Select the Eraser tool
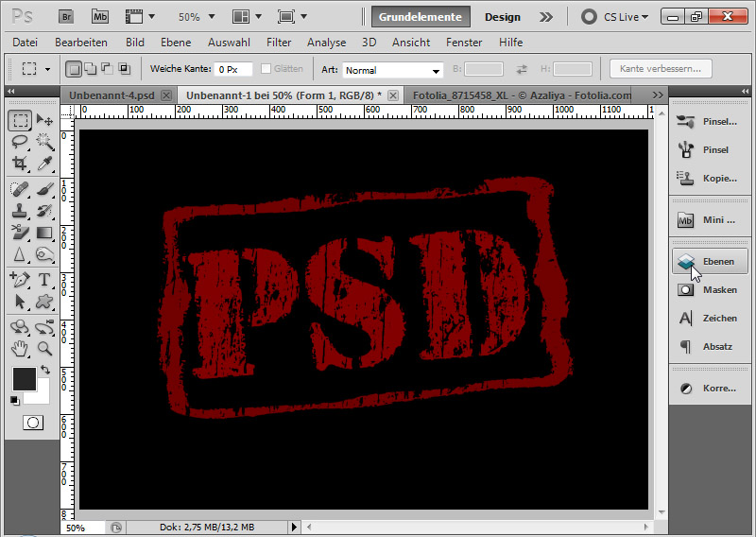The image size is (756, 537). 20,233
